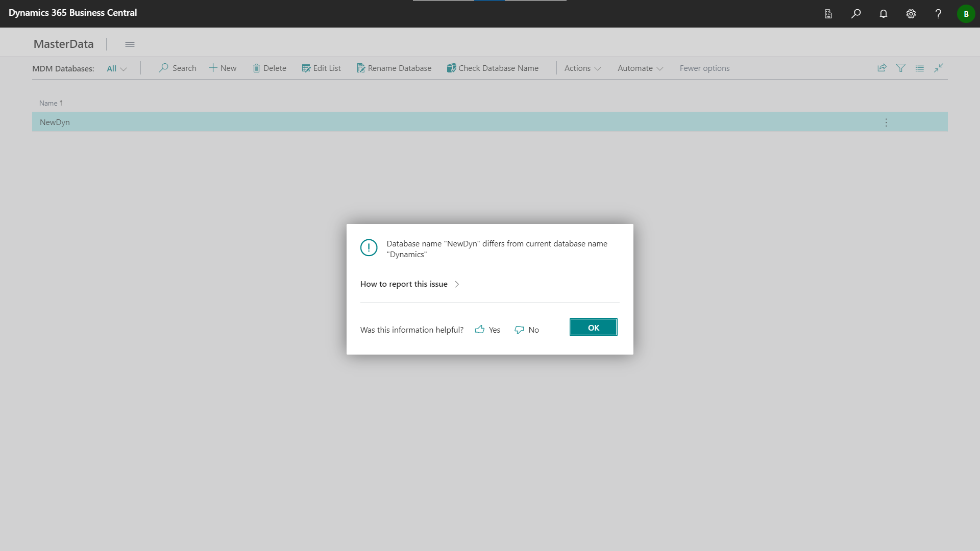This screenshot has width=980, height=551.
Task: Click OK to dismiss the dialog
Action: click(x=593, y=328)
